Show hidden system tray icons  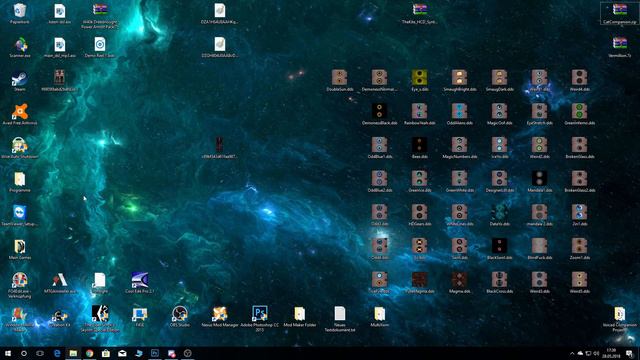[572, 353]
